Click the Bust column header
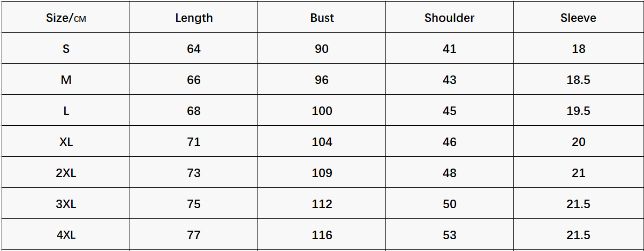Image resolution: width=644 pixels, height=251 pixels. (x=322, y=18)
